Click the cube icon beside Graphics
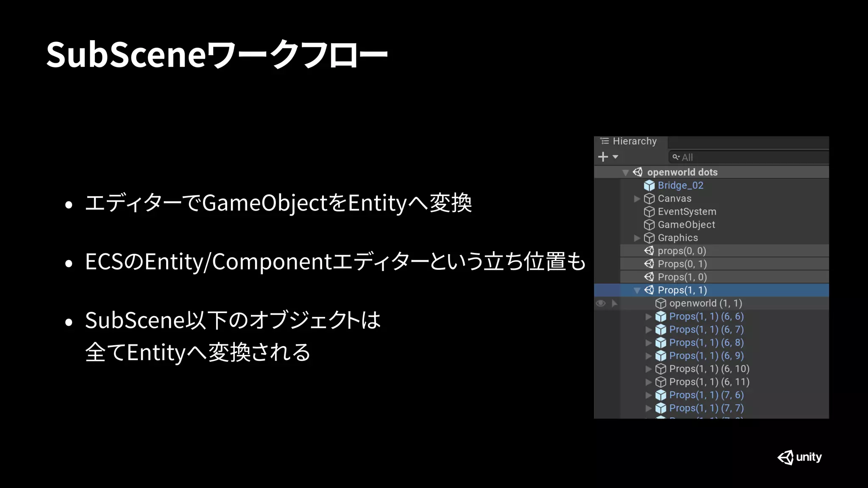 pos(649,238)
